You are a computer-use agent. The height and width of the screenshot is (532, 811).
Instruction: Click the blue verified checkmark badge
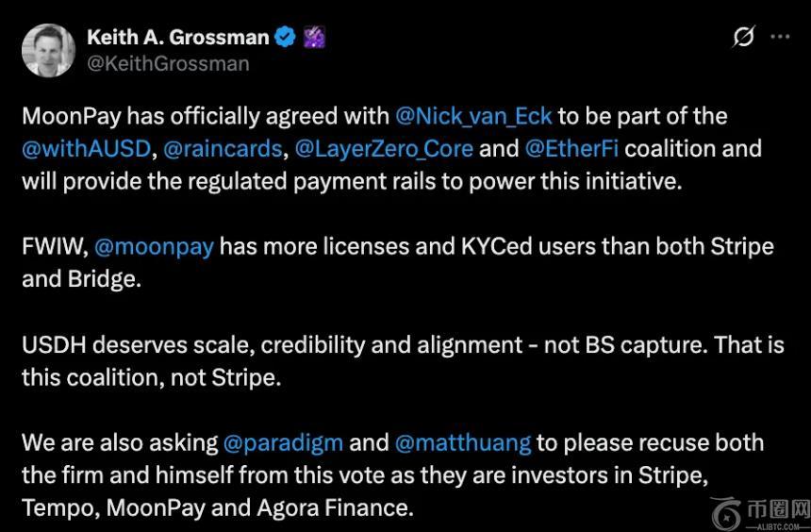[x=285, y=37]
